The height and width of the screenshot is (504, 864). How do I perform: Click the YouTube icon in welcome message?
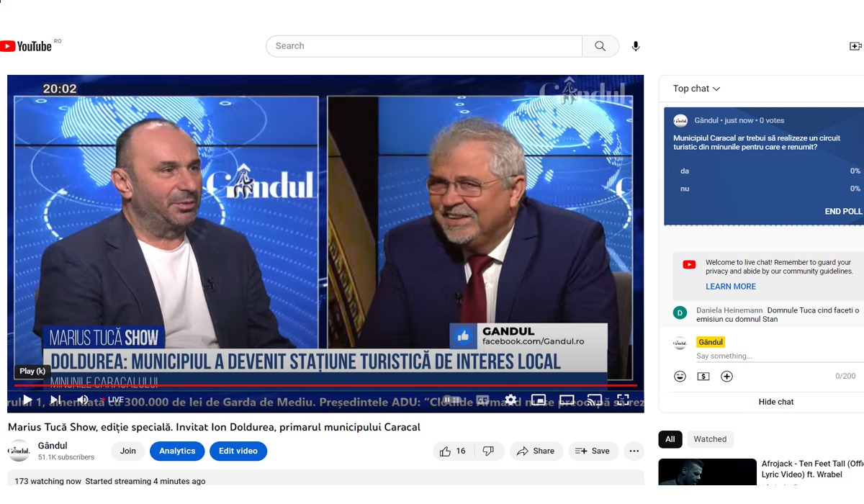[x=689, y=265]
